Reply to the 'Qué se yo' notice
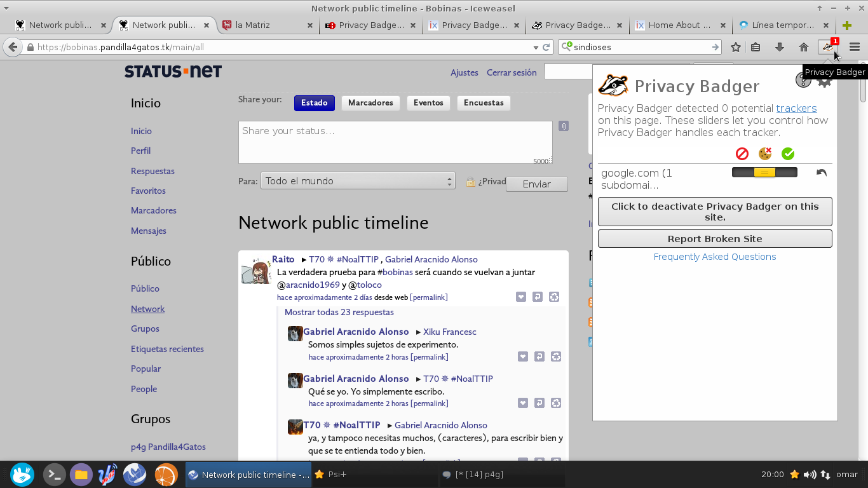 click(x=539, y=403)
